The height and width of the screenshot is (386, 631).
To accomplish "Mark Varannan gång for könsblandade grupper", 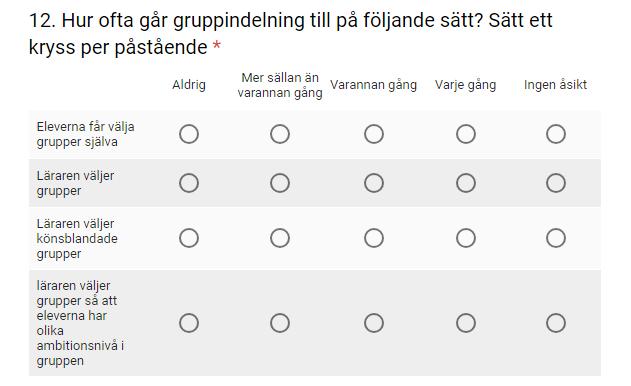I will (374, 238).
